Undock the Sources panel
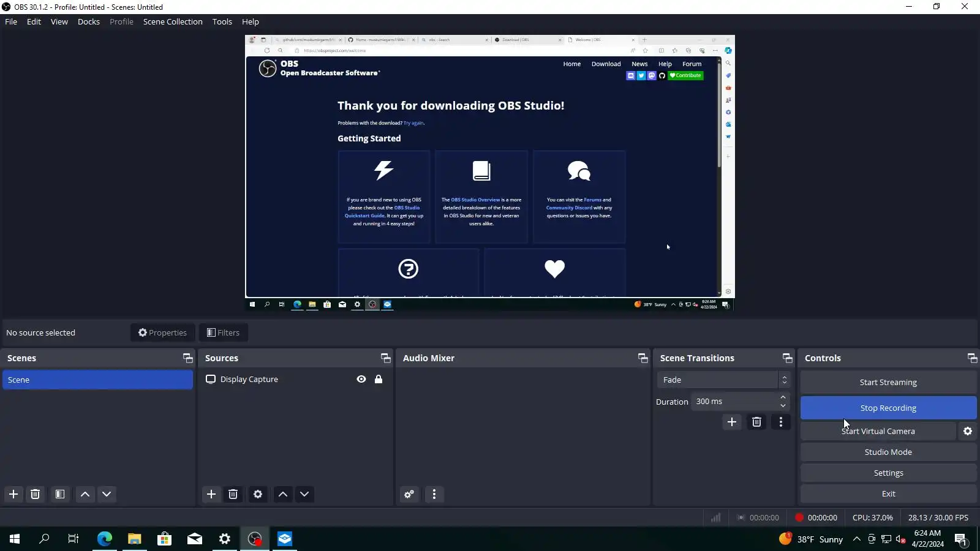This screenshot has width=980, height=551. pos(386,358)
